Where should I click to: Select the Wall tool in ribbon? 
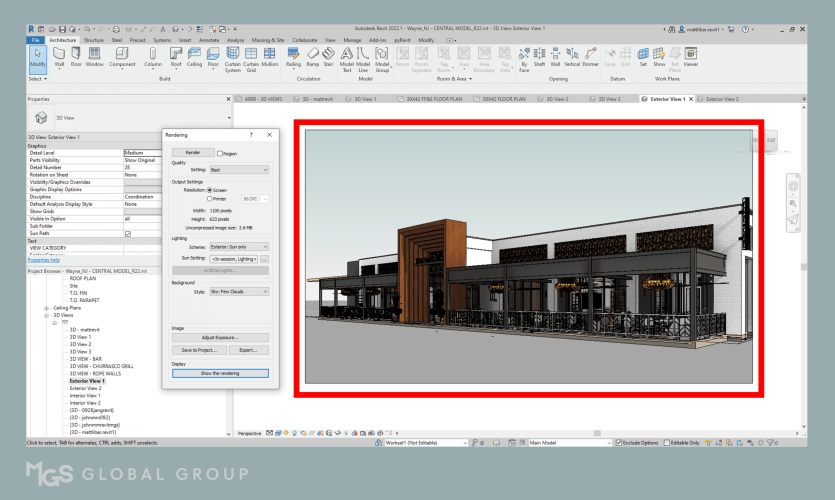coord(59,55)
